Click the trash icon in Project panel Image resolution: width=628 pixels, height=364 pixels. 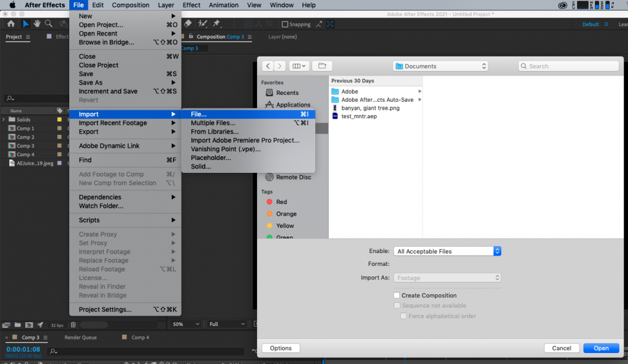(73, 325)
